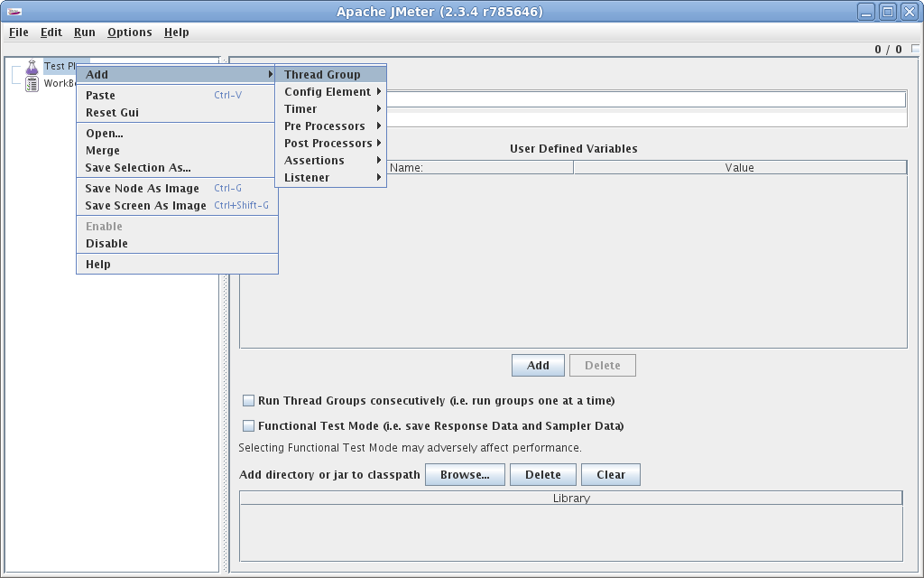Choose Merge in the context menu
This screenshot has width=924, height=578.
pyautogui.click(x=177, y=151)
